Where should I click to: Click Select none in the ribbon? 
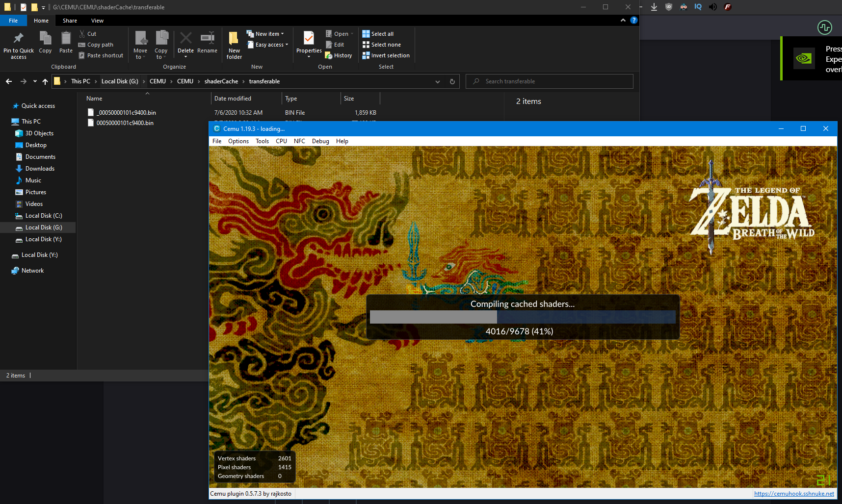[x=382, y=45]
